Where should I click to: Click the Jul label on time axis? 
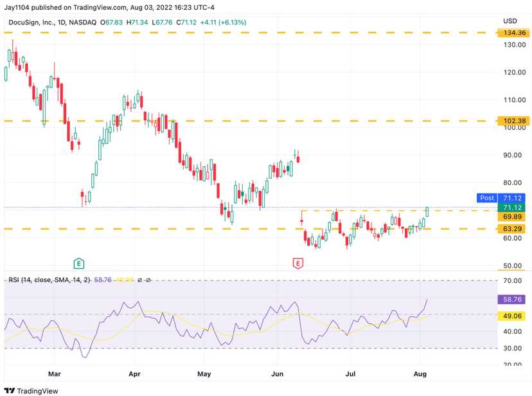[350, 374]
